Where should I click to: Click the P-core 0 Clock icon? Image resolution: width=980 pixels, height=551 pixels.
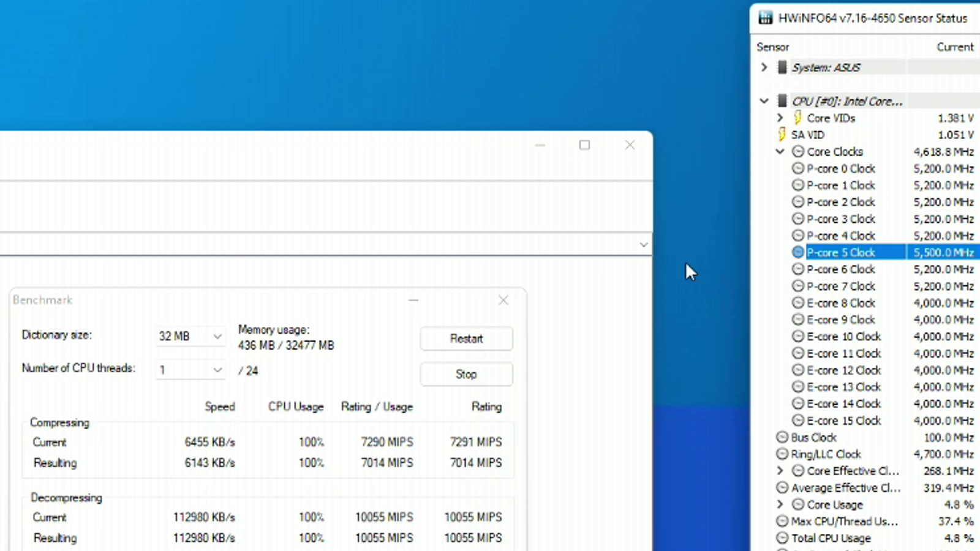click(x=797, y=168)
